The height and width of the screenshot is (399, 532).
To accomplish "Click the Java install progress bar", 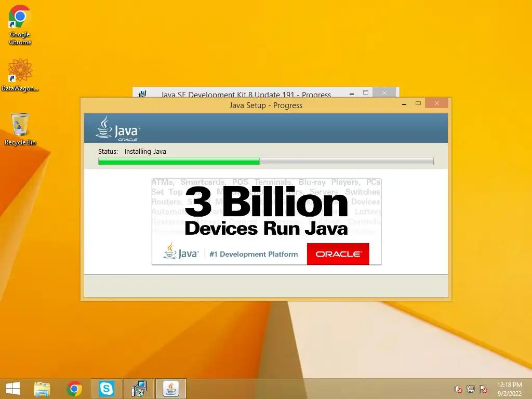I will pyautogui.click(x=265, y=161).
